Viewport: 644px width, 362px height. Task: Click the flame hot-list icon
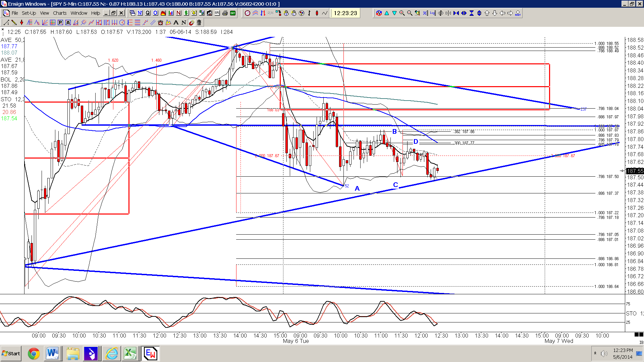(x=163, y=13)
